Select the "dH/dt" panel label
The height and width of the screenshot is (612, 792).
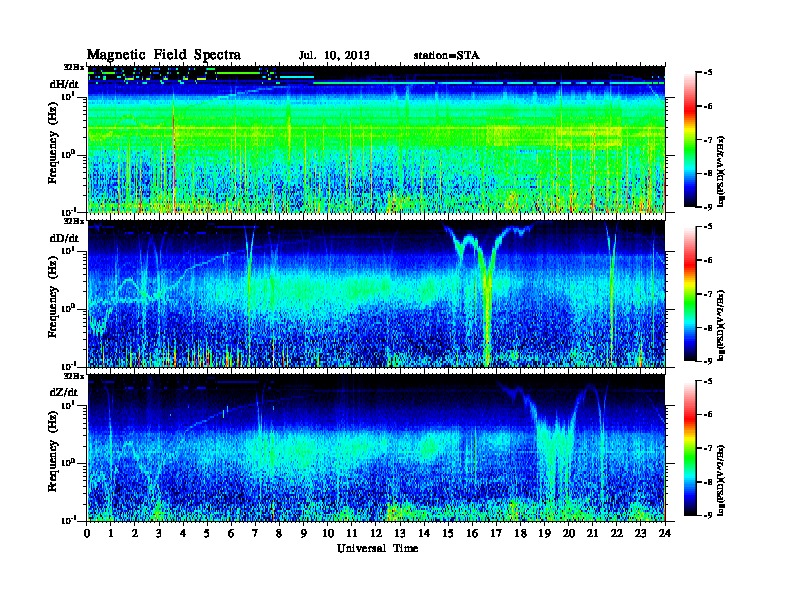click(64, 84)
